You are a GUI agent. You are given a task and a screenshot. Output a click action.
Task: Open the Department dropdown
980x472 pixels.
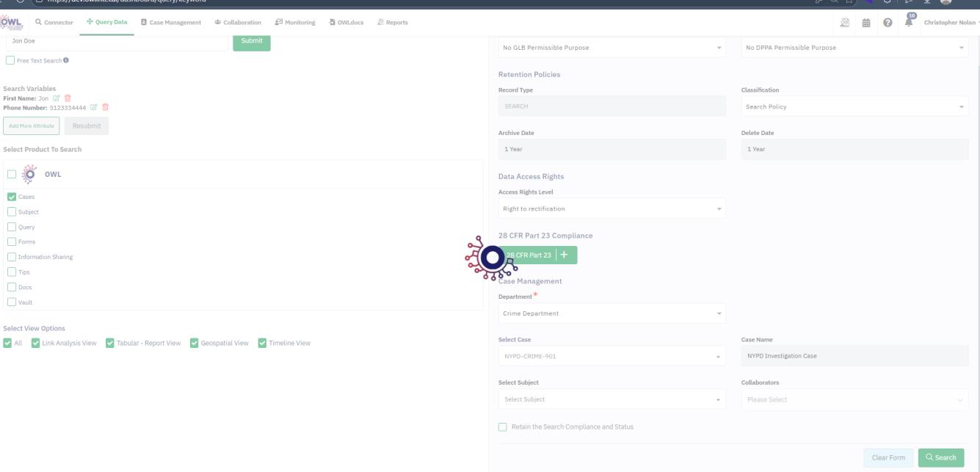pyautogui.click(x=611, y=313)
